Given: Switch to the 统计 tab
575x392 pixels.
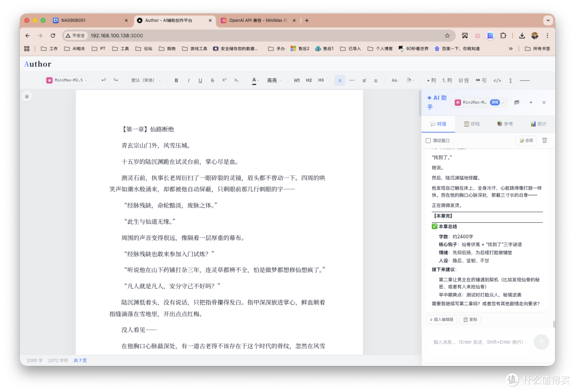Looking at the screenshot, I should pyautogui.click(x=538, y=124).
